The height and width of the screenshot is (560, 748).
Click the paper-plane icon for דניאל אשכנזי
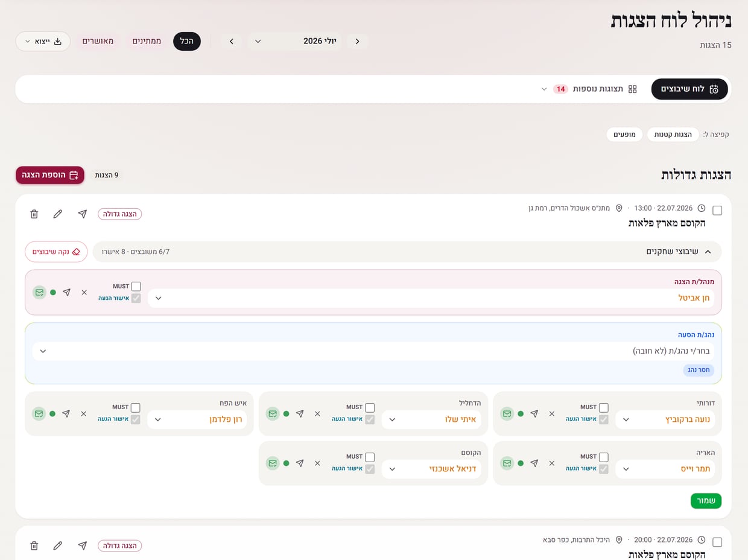tap(300, 463)
